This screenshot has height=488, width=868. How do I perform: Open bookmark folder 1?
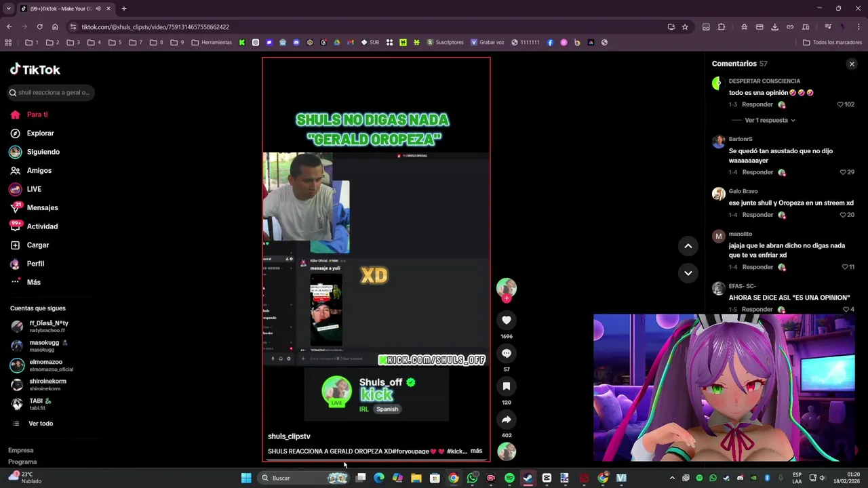coord(33,42)
